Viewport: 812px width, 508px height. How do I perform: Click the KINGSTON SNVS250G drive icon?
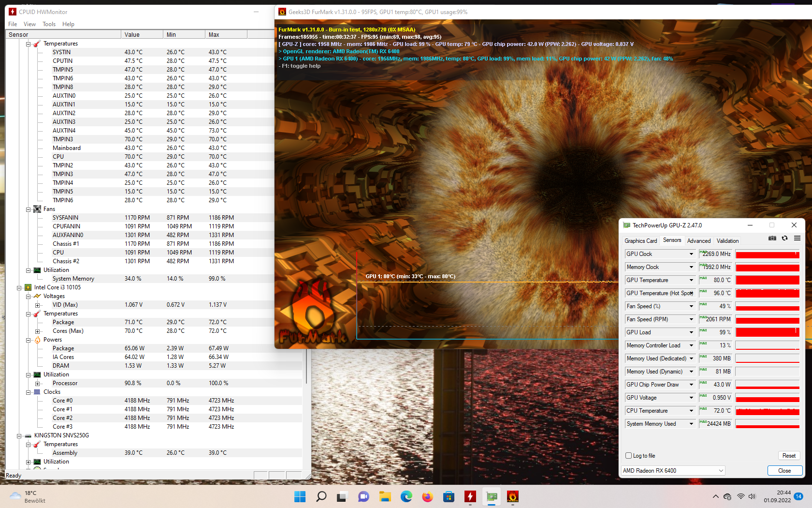pos(28,435)
